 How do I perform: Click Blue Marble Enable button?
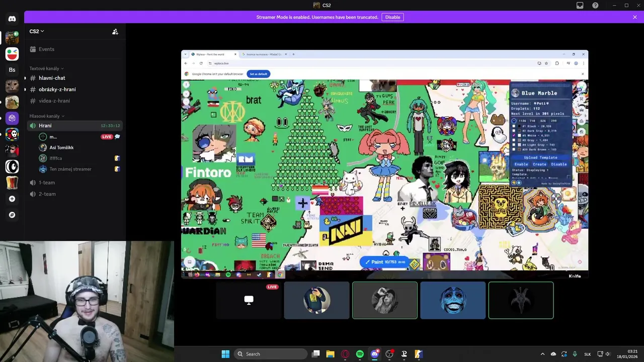click(x=521, y=164)
